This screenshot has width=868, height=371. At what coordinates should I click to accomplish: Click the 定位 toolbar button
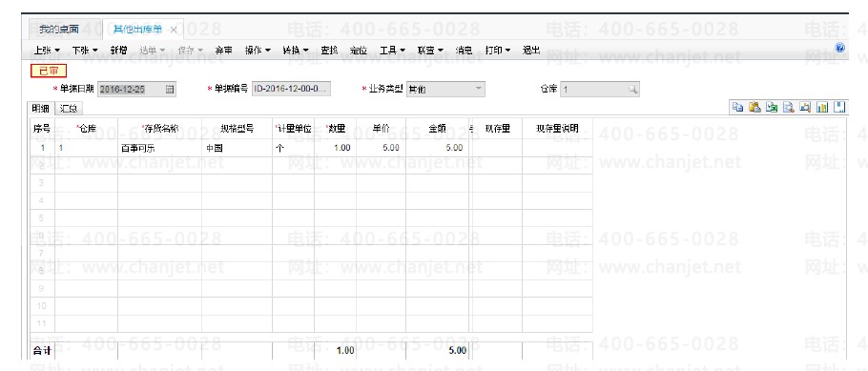click(359, 50)
